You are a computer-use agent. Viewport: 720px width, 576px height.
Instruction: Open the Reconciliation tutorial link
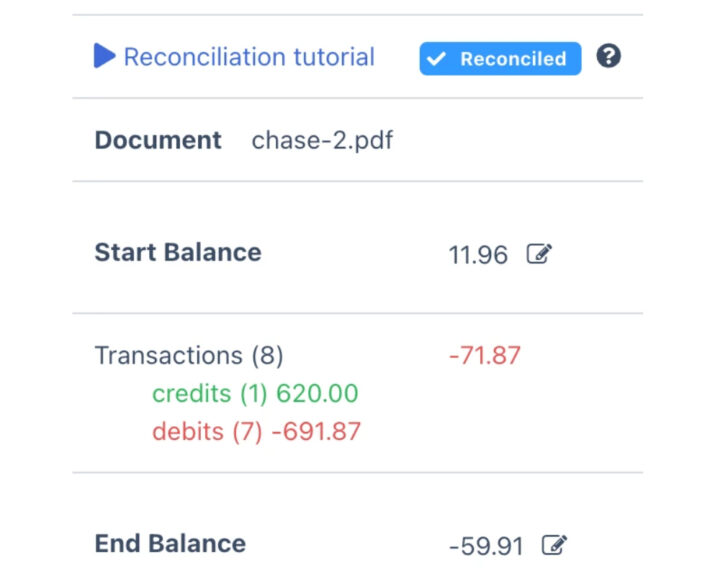pyautogui.click(x=249, y=57)
